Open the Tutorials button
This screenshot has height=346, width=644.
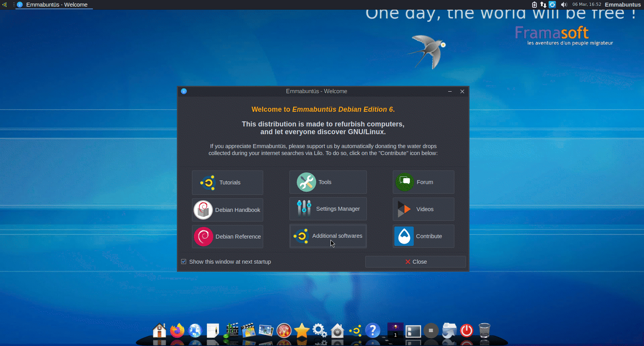[228, 182]
